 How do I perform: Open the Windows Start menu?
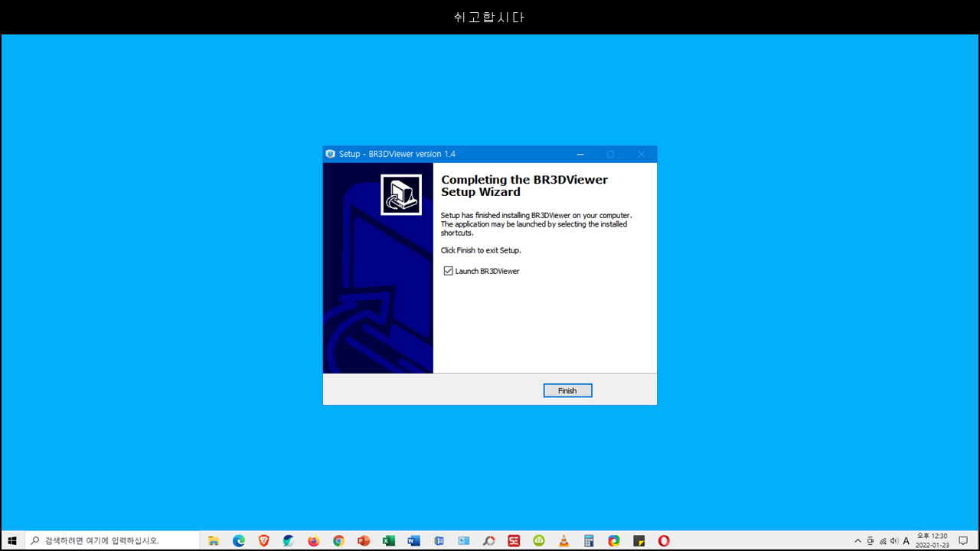click(12, 540)
